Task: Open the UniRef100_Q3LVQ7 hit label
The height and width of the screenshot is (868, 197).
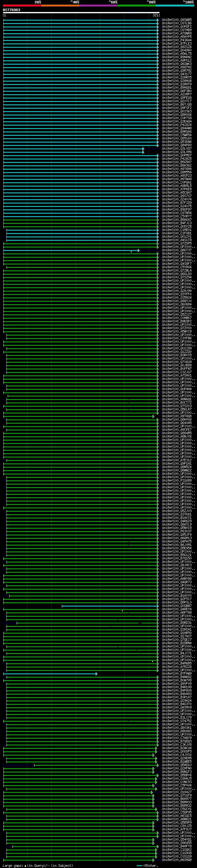Action: tap(176, 149)
